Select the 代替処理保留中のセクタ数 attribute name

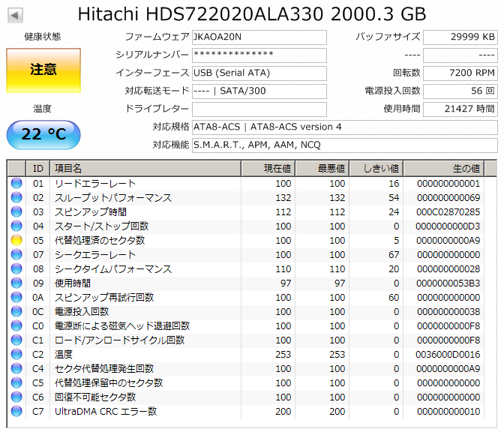109,382
